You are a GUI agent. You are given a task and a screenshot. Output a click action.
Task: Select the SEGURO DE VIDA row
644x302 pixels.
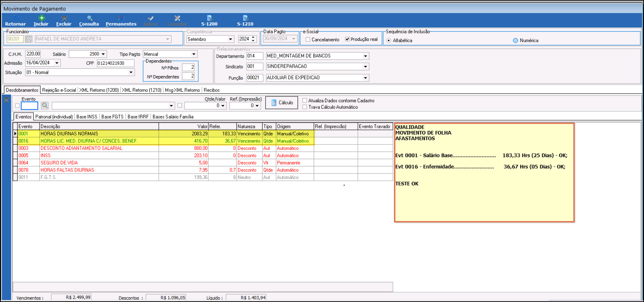(x=203, y=163)
